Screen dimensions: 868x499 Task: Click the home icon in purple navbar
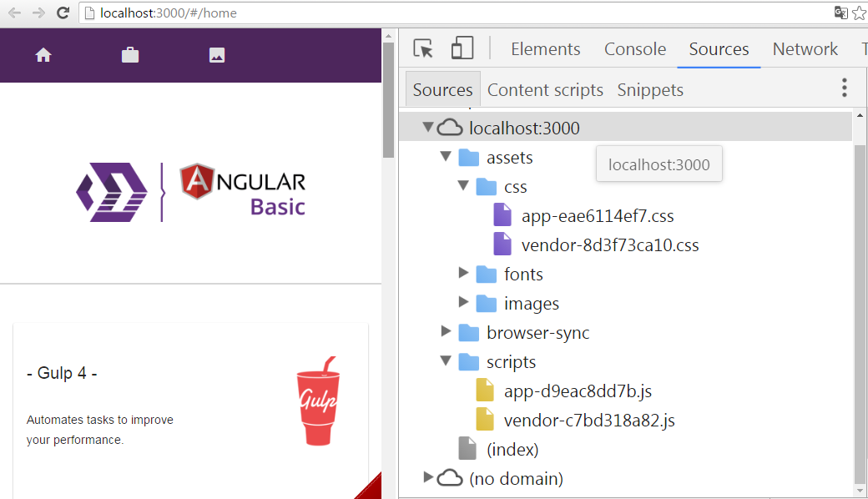(x=43, y=55)
